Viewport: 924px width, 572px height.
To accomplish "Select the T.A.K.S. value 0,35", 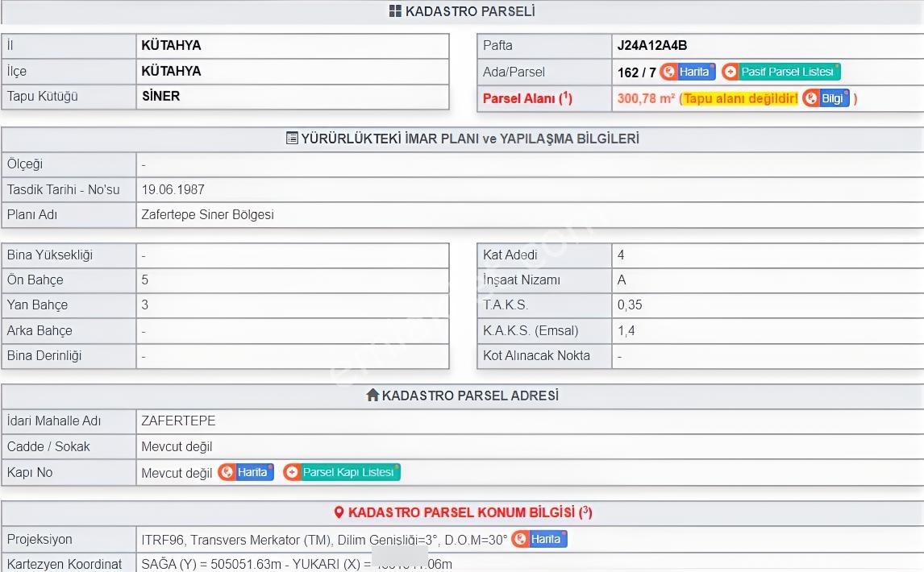I will tap(630, 305).
